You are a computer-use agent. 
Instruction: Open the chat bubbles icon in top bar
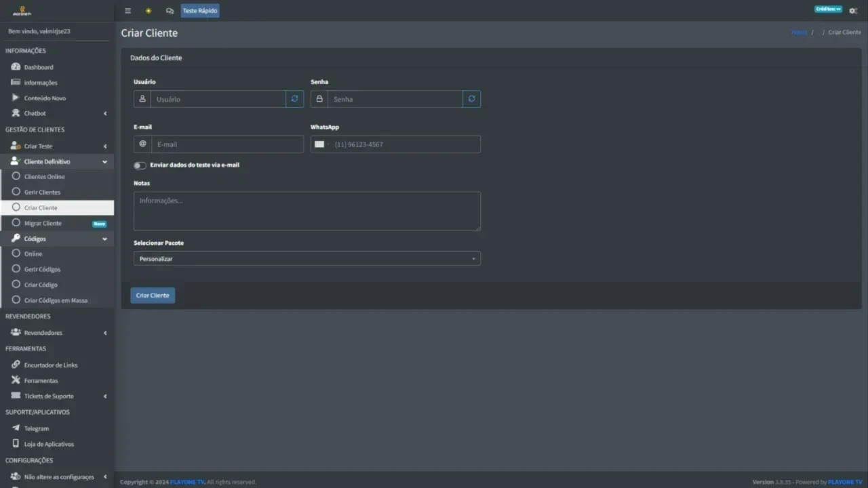click(x=170, y=11)
